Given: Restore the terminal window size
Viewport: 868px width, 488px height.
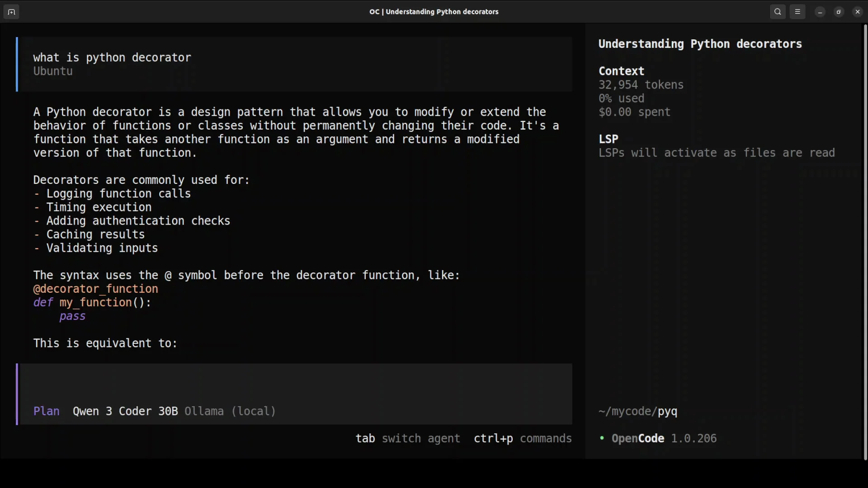Looking at the screenshot, I should pyautogui.click(x=839, y=12).
